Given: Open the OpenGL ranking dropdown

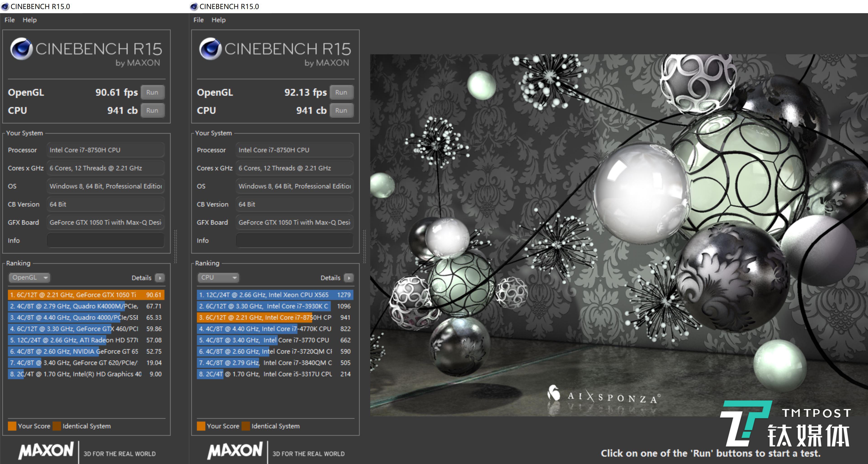Looking at the screenshot, I should click(x=29, y=278).
